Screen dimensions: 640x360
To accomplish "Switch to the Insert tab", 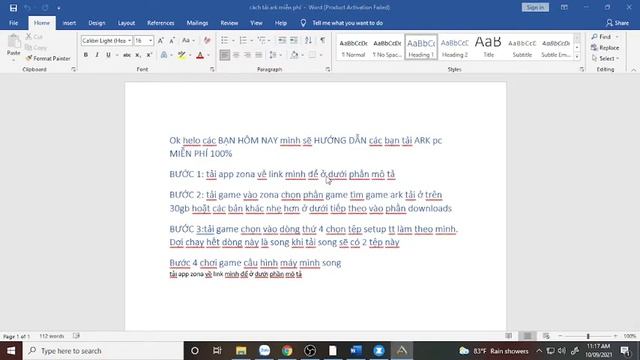I will (69, 23).
